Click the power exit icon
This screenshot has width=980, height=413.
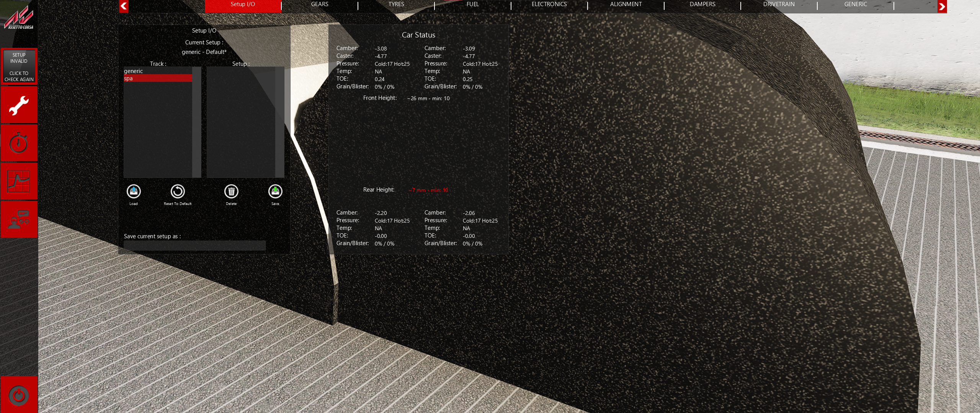[x=19, y=395]
